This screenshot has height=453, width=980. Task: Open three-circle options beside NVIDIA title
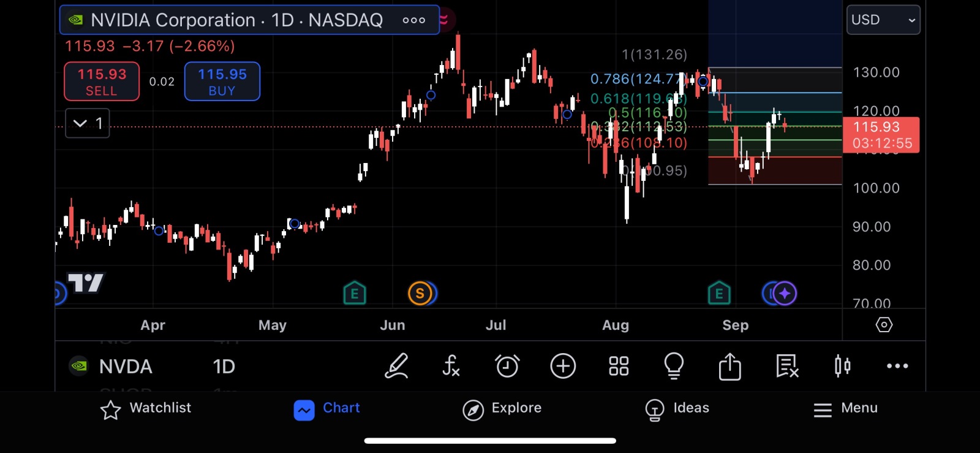[x=414, y=20]
